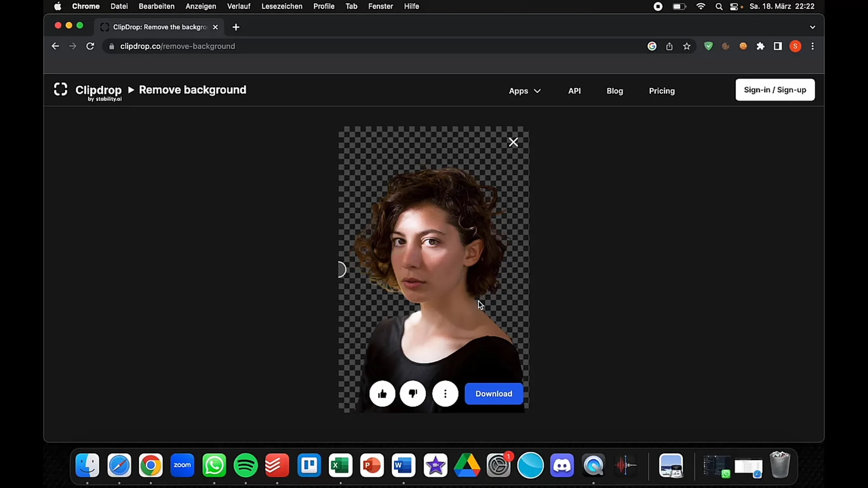Image resolution: width=868 pixels, height=488 pixels.
Task: Click the thumbs down feedback button
Action: point(413,394)
